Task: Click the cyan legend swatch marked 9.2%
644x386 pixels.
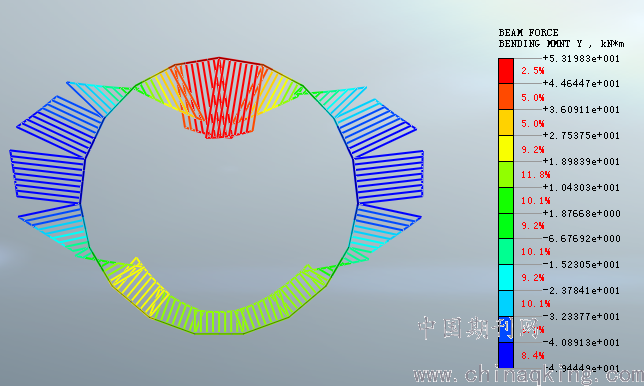Action: [506, 278]
